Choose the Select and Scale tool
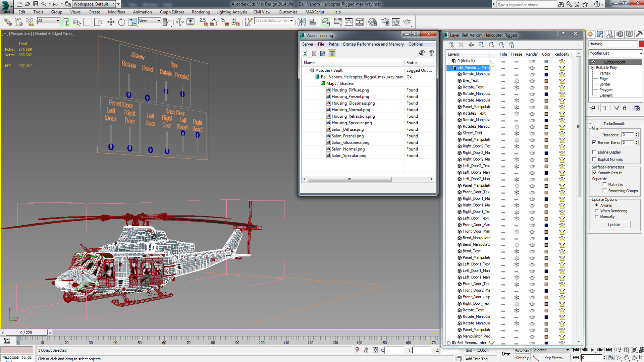644x362 pixels. 132,22
